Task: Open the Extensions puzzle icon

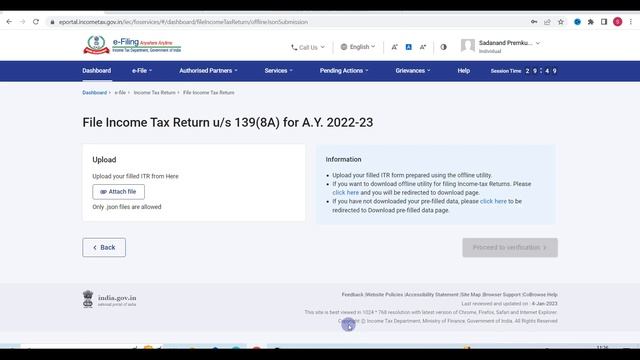Action: (x=591, y=22)
